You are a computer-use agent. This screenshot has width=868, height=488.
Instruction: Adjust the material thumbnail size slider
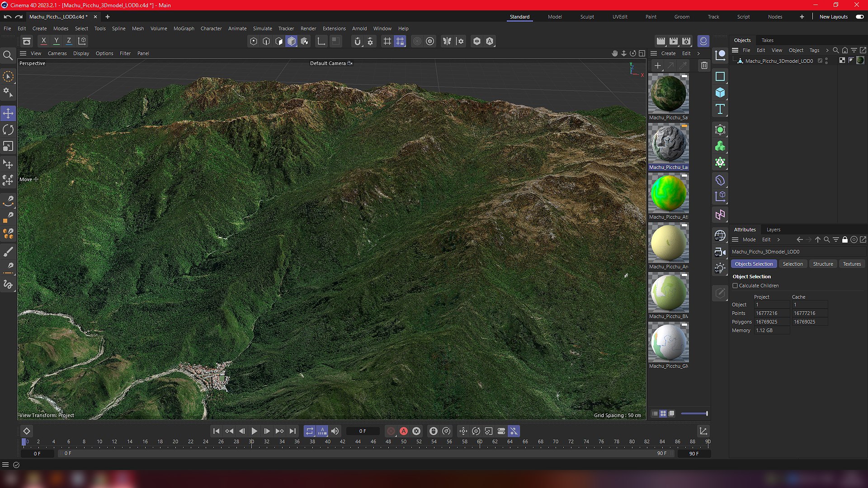click(x=694, y=413)
